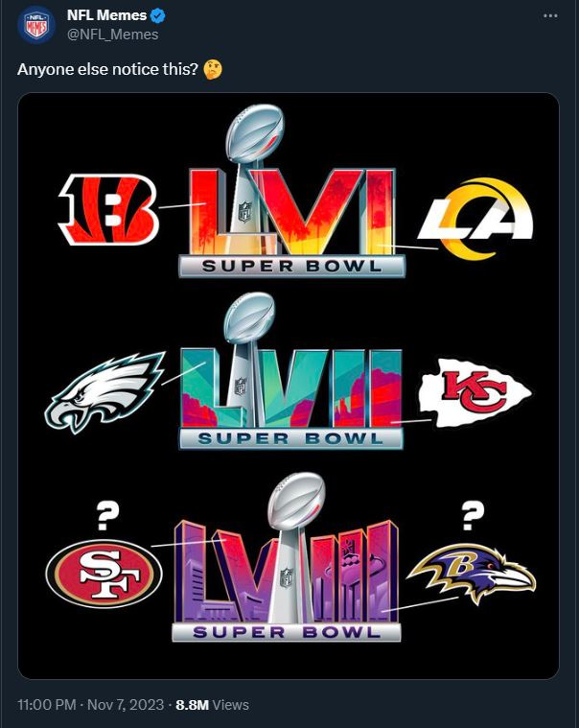Click the Super Bowl LVIII logo
Image resolution: width=579 pixels, height=728 pixels.
point(287,557)
